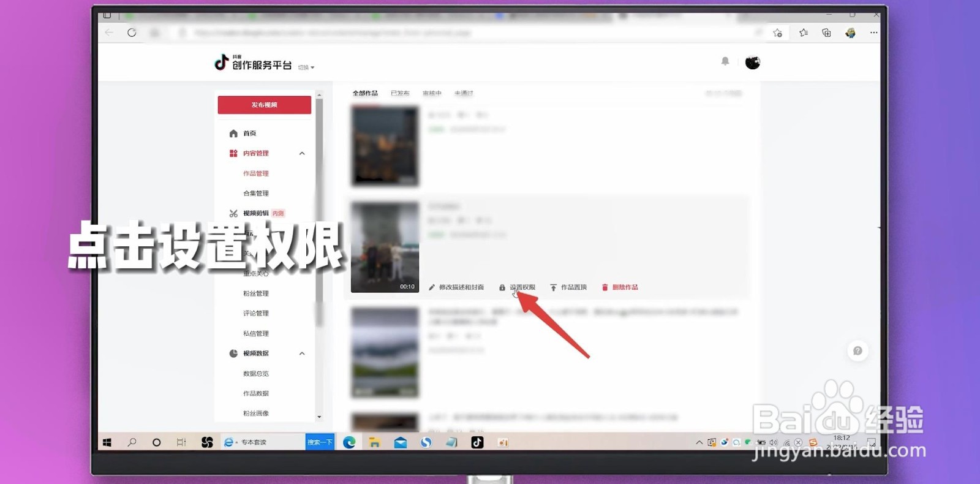Open the Windows Start menu
This screenshot has width=980, height=484.
click(107, 442)
